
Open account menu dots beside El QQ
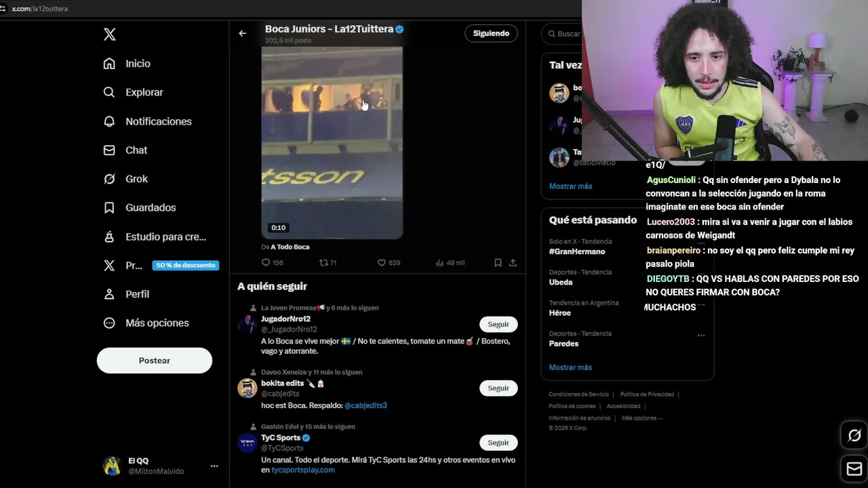click(214, 466)
